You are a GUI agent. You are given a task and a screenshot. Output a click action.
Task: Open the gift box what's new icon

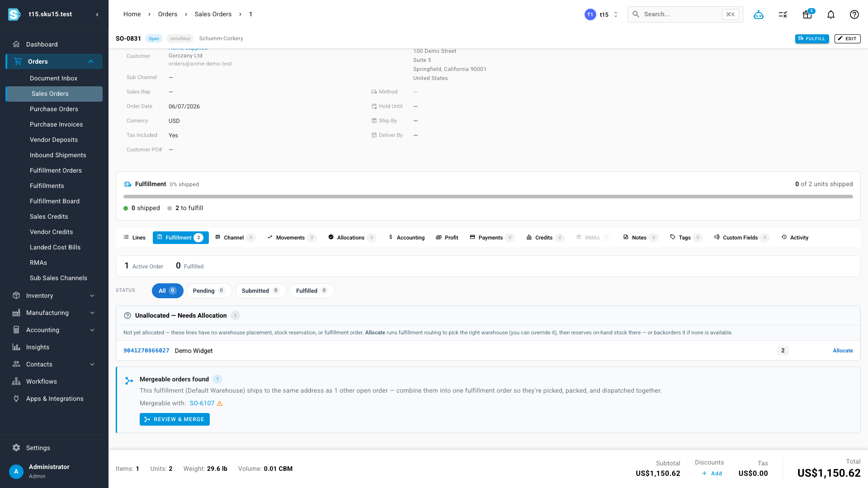click(x=807, y=14)
